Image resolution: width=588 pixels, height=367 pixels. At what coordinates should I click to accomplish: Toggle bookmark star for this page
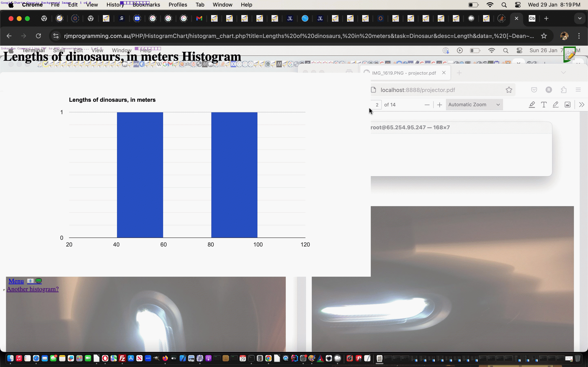(544, 36)
